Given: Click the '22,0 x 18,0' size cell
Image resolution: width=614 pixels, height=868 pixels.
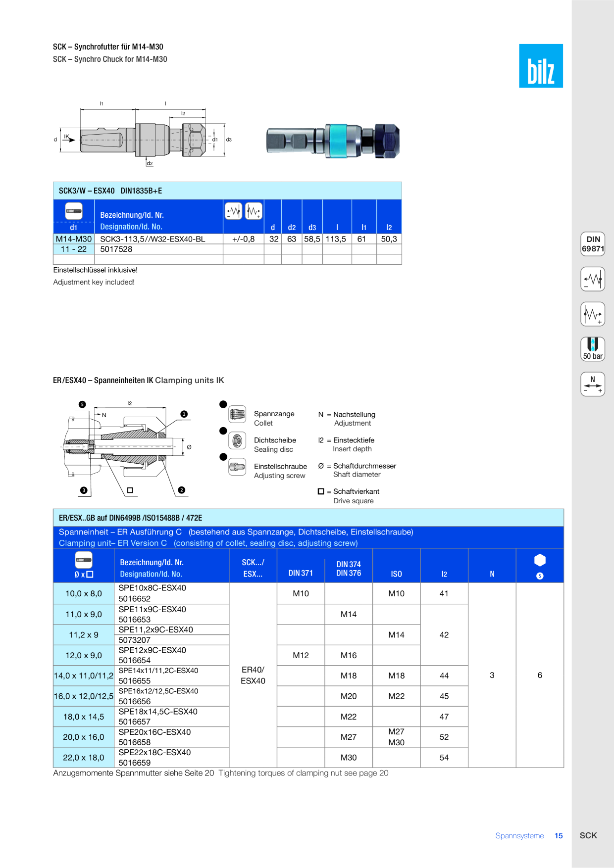Looking at the screenshot, I should pos(84,758).
